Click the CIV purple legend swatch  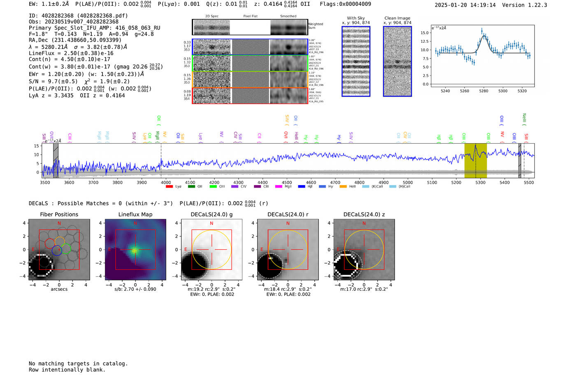(235, 186)
